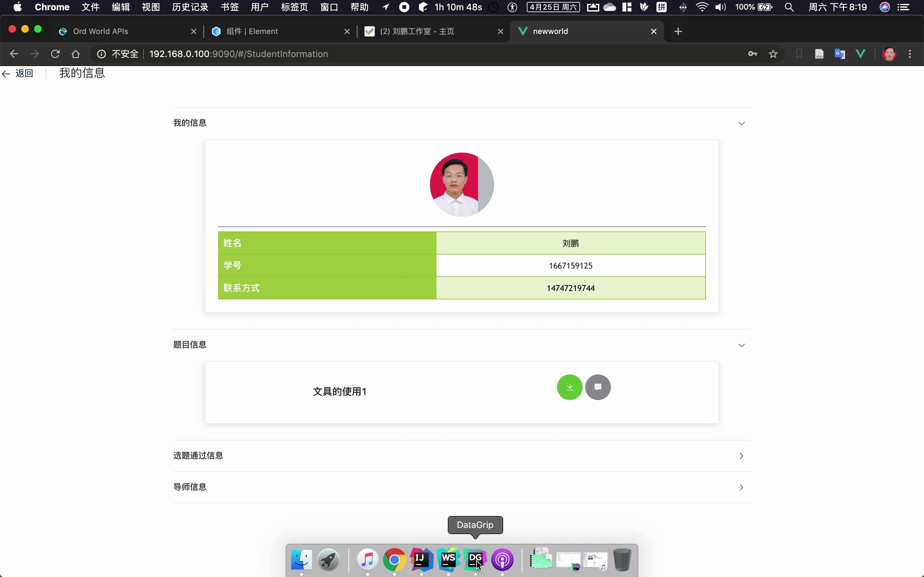Launch Apple Podcasts from the Dock
Image resolution: width=924 pixels, height=577 pixels.
tap(502, 560)
